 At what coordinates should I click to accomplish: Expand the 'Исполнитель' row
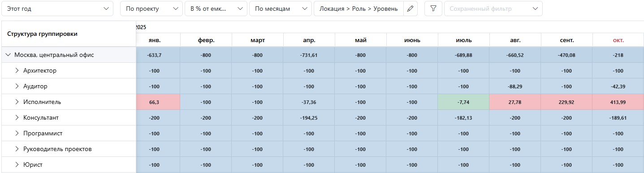point(17,102)
